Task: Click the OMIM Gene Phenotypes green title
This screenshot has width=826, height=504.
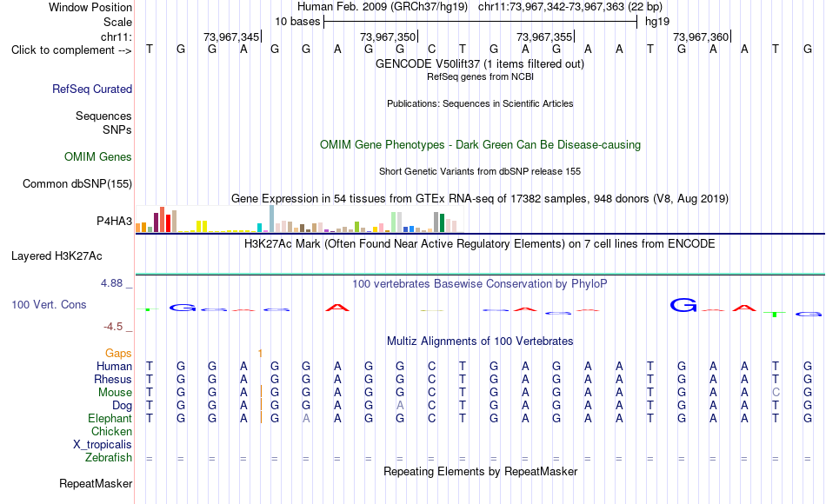Action: point(480,145)
